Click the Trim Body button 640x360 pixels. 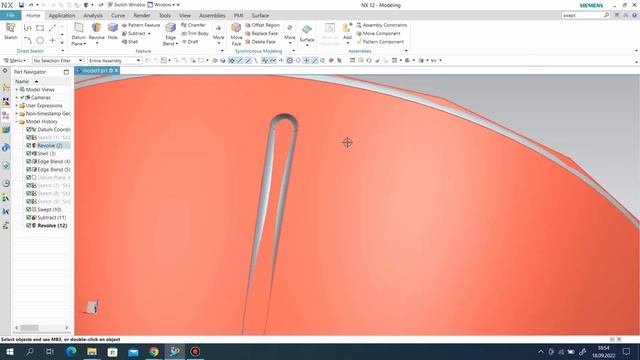coord(195,33)
